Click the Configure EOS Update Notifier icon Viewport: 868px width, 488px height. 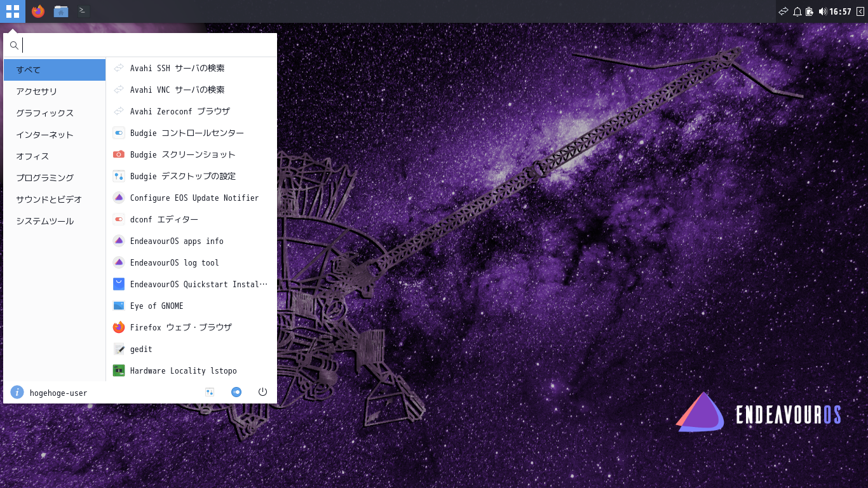[119, 198]
